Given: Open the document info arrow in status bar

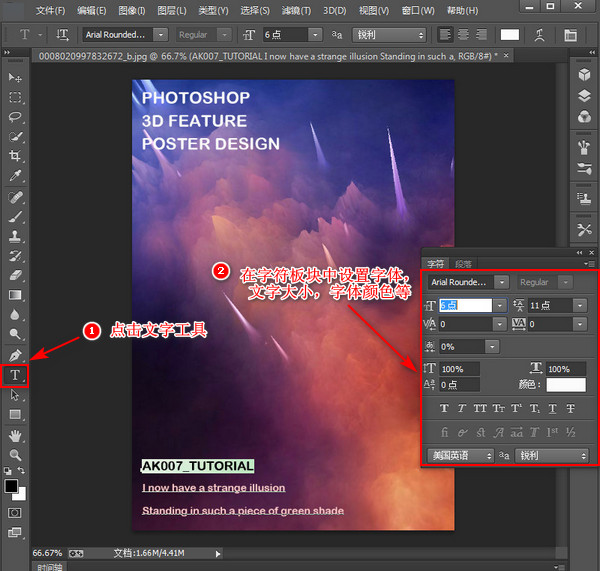Looking at the screenshot, I should pyautogui.click(x=218, y=553).
